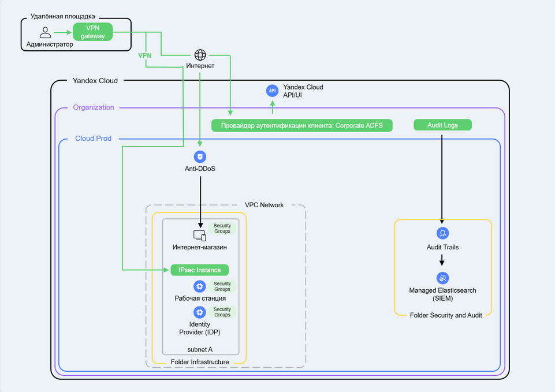Click the Audit Trails icon
Image resolution: width=555 pixels, height=392 pixels.
point(443,233)
